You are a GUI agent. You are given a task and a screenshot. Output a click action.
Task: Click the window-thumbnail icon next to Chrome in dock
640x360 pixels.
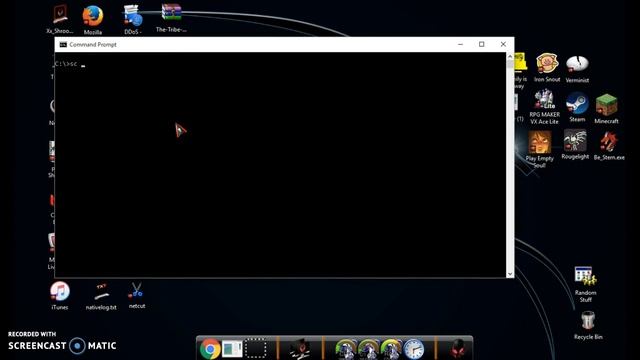(232, 349)
